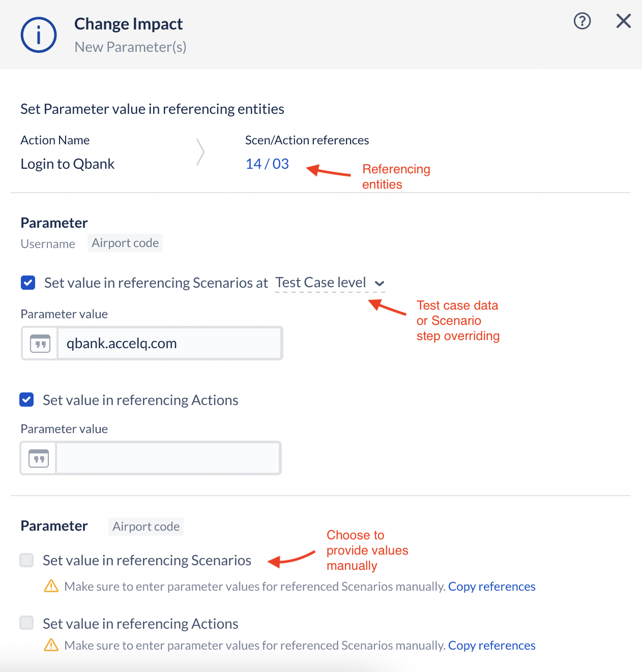Open the Test Case level dropdown

(330, 283)
